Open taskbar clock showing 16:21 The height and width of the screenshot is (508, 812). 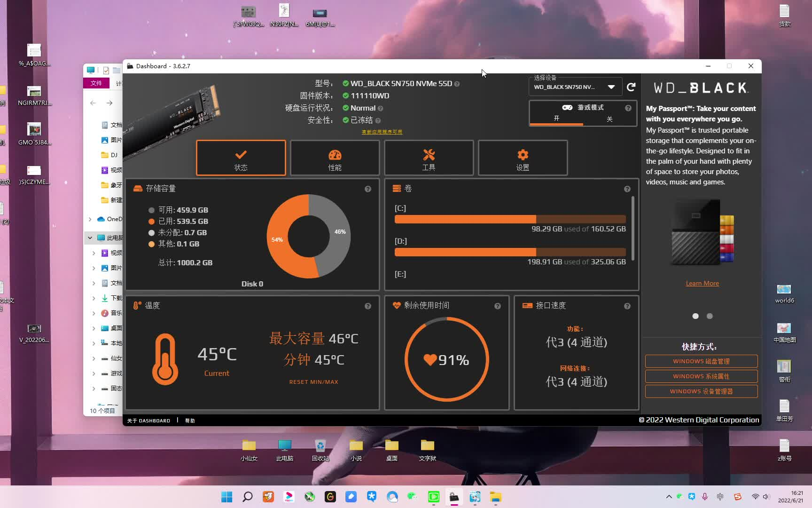tap(790, 497)
